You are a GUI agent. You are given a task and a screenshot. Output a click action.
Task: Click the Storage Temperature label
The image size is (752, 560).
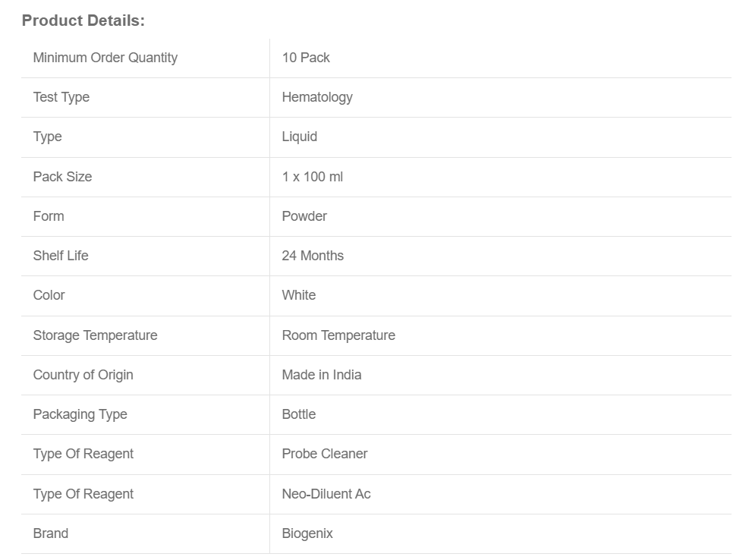point(95,335)
